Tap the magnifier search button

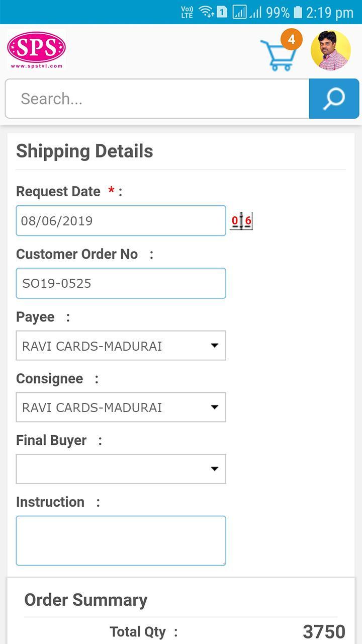[x=334, y=99]
